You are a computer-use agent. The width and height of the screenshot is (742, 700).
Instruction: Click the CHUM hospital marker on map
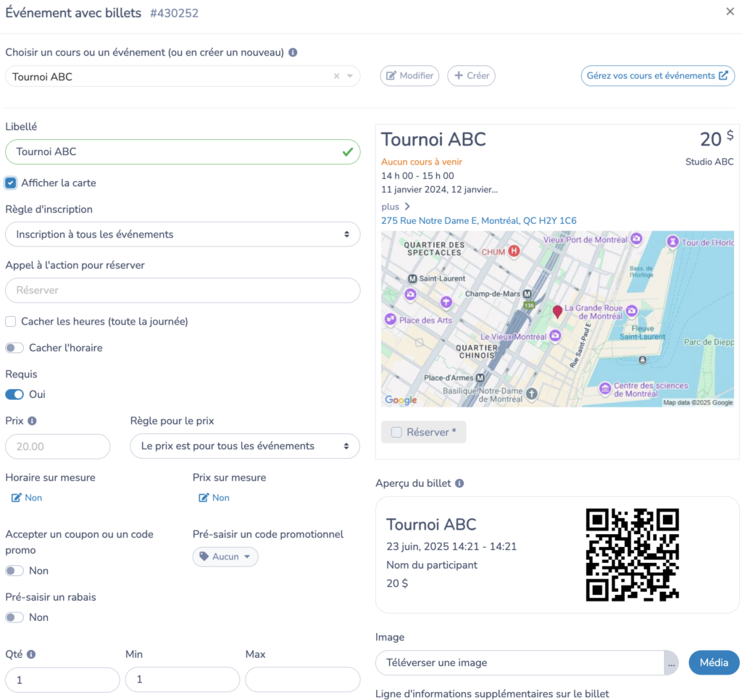coord(514,251)
